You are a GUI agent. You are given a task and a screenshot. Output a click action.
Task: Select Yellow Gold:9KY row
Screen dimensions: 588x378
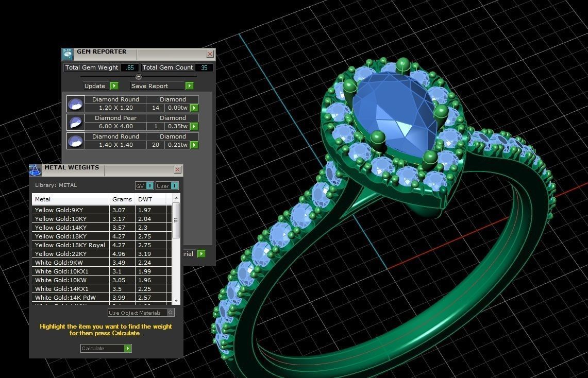[x=102, y=210]
